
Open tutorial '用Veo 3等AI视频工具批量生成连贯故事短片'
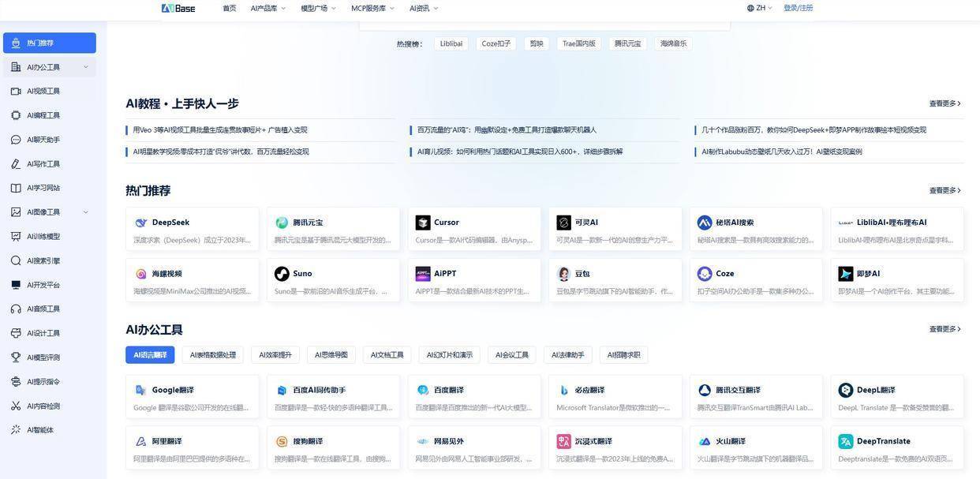220,130
